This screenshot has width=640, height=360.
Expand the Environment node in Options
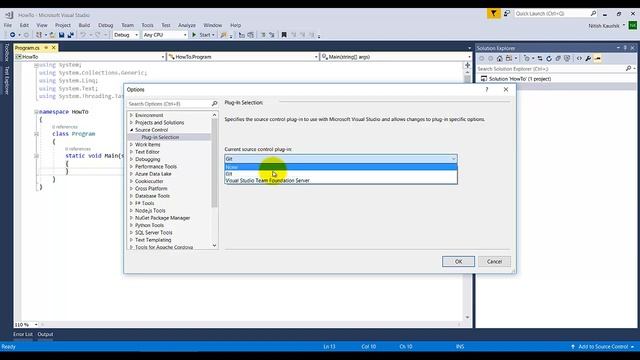tap(131, 116)
